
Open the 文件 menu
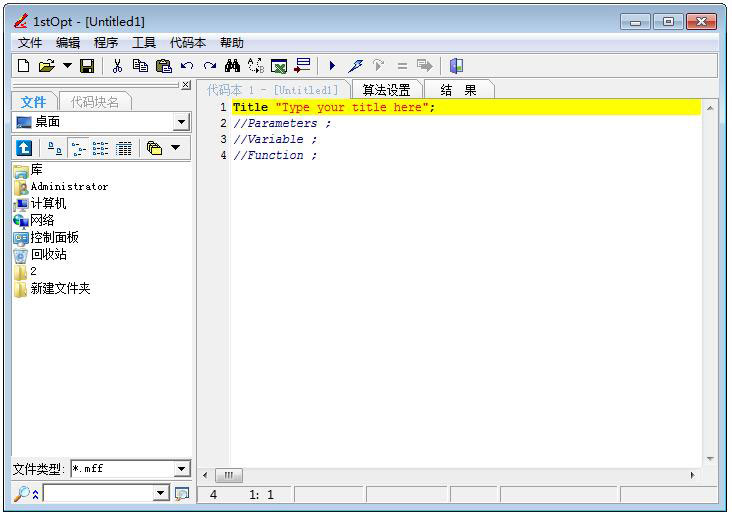pos(30,43)
